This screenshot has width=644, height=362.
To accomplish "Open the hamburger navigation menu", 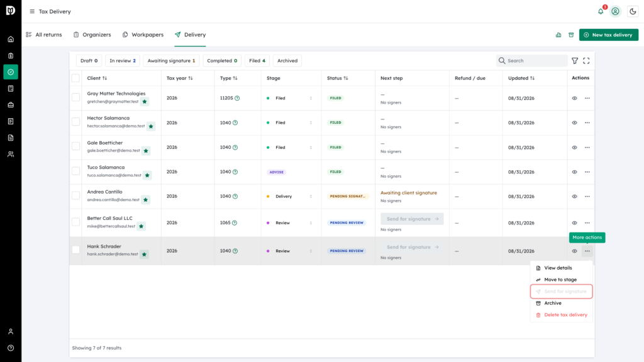I will (32, 11).
